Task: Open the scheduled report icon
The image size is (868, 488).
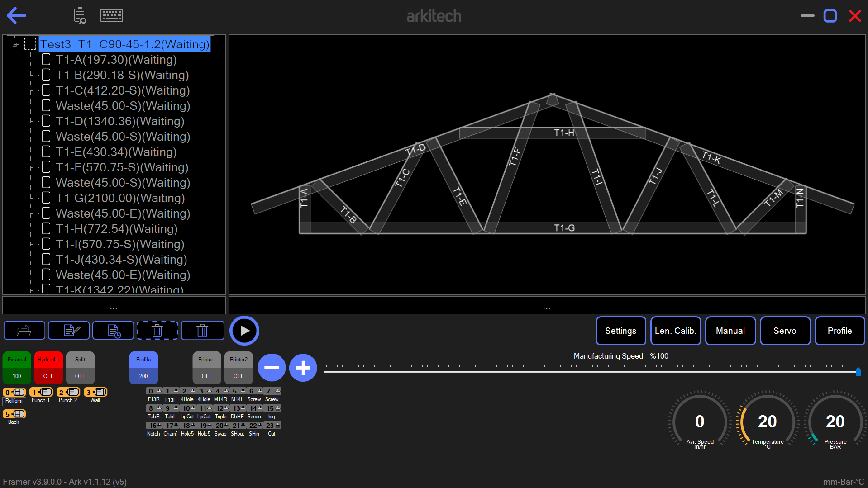Action: 113,331
